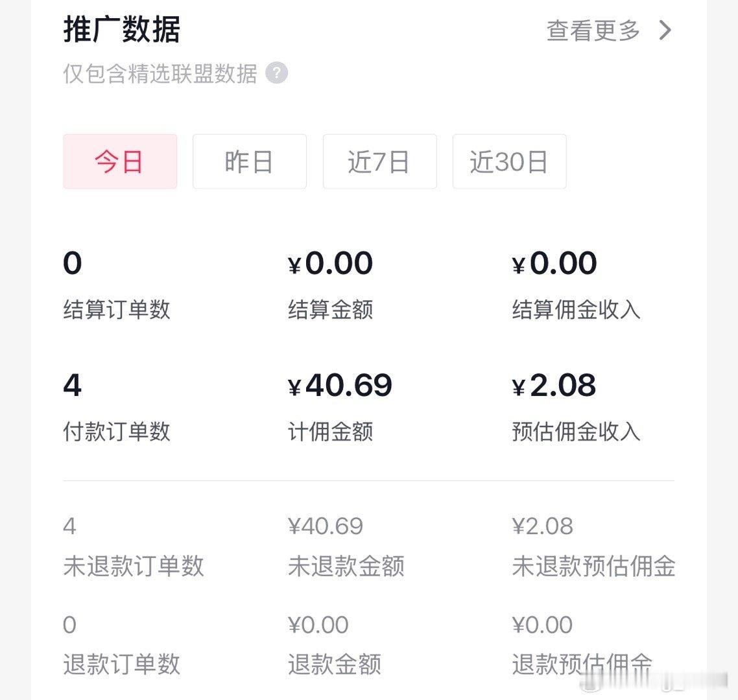Click the 计佣金额 value ¥40.69
Screen dimensions: 738x700
[340, 385]
